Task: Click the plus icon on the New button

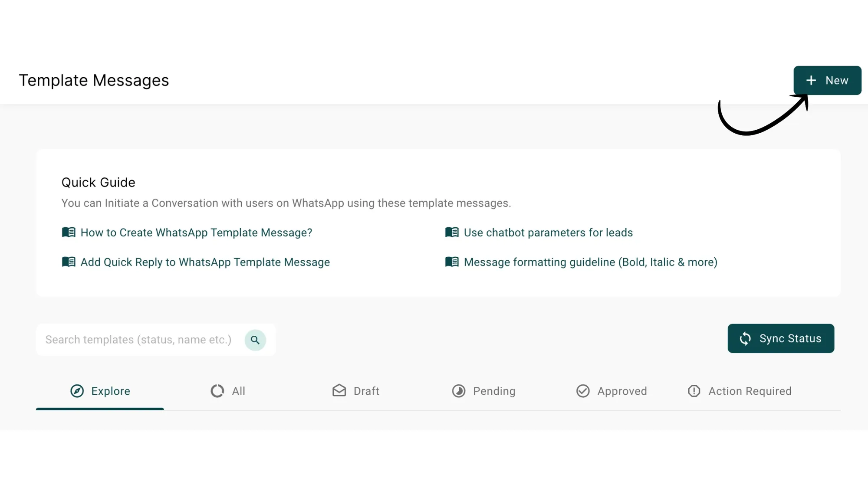Action: (x=811, y=80)
